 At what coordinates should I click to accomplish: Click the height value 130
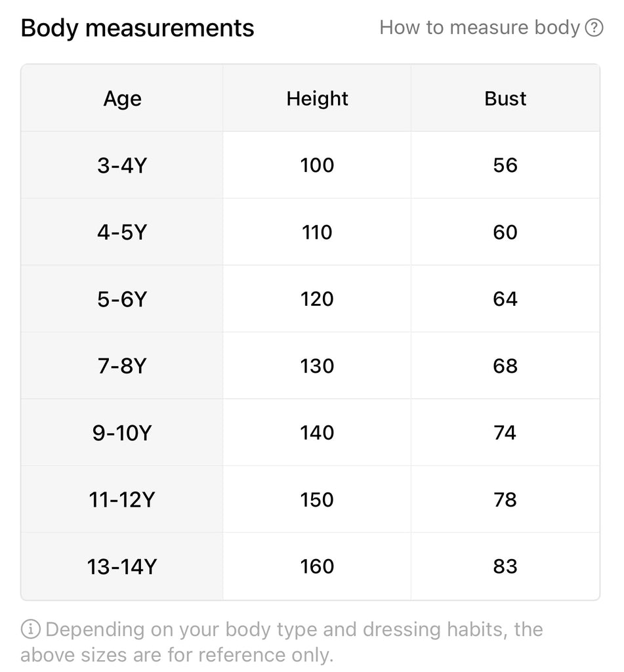tap(317, 366)
